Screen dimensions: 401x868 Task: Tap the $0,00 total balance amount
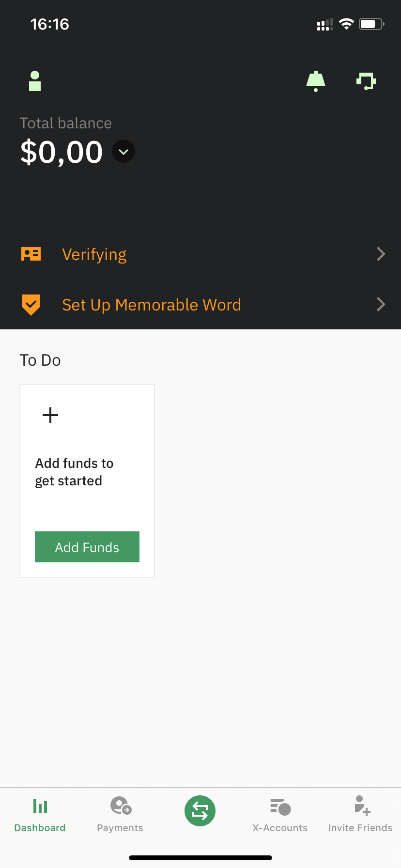coord(62,152)
